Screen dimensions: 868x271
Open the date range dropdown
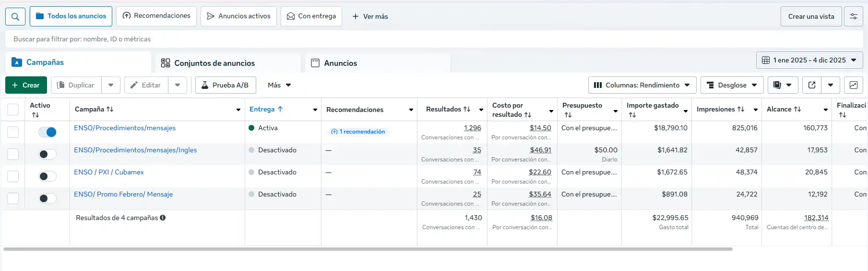tap(809, 60)
